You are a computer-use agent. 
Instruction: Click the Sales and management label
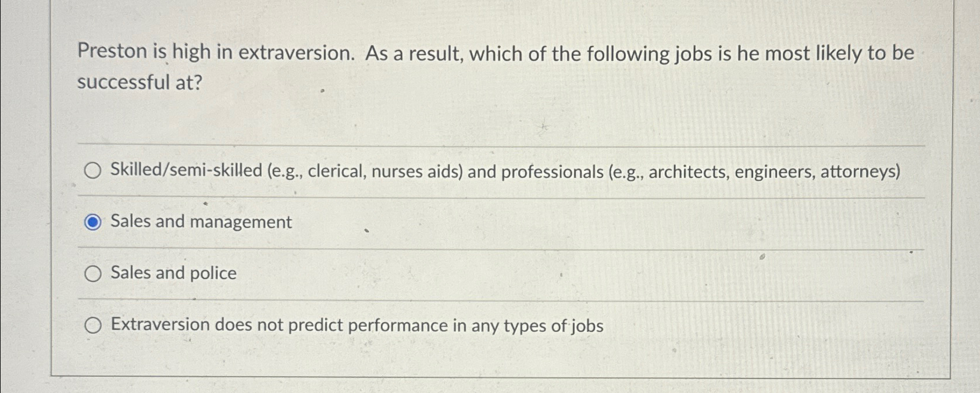point(200,221)
